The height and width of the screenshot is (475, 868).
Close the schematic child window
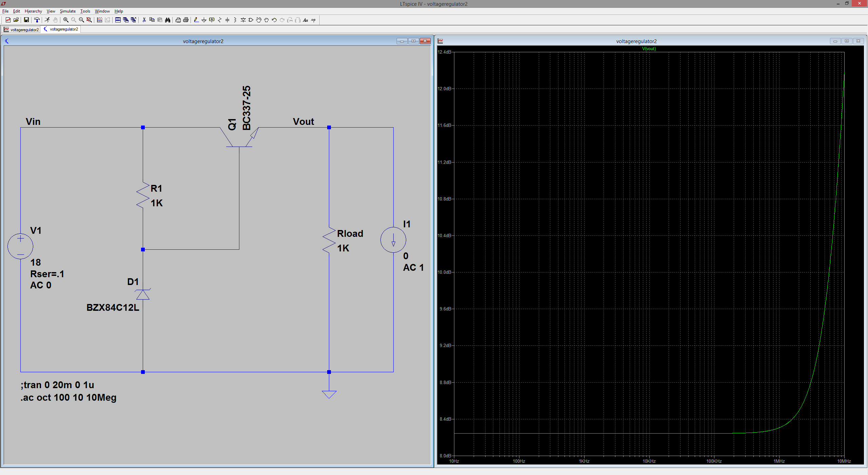(425, 41)
